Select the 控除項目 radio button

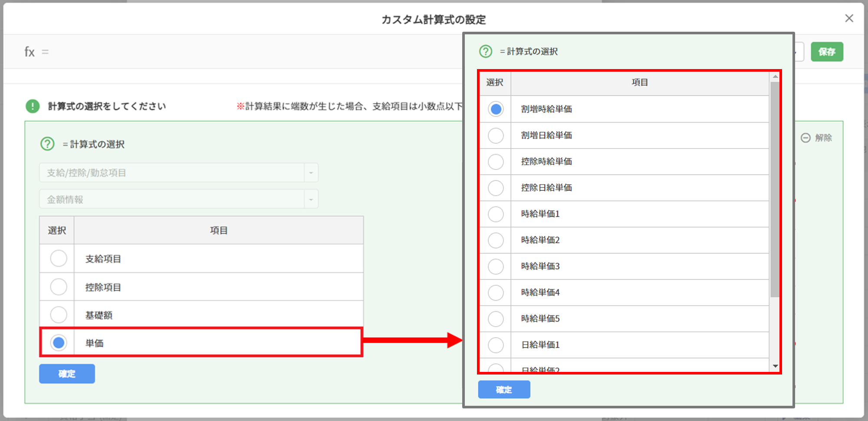(59, 287)
